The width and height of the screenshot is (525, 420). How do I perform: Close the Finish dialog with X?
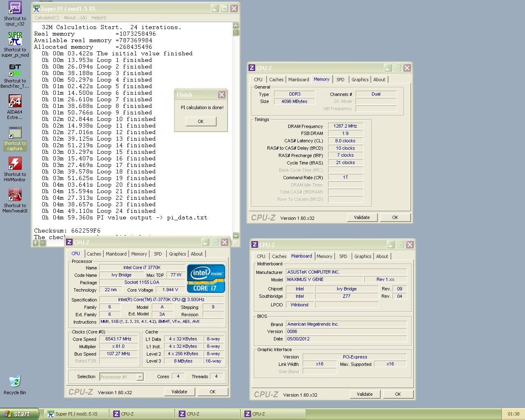pyautogui.click(x=221, y=95)
